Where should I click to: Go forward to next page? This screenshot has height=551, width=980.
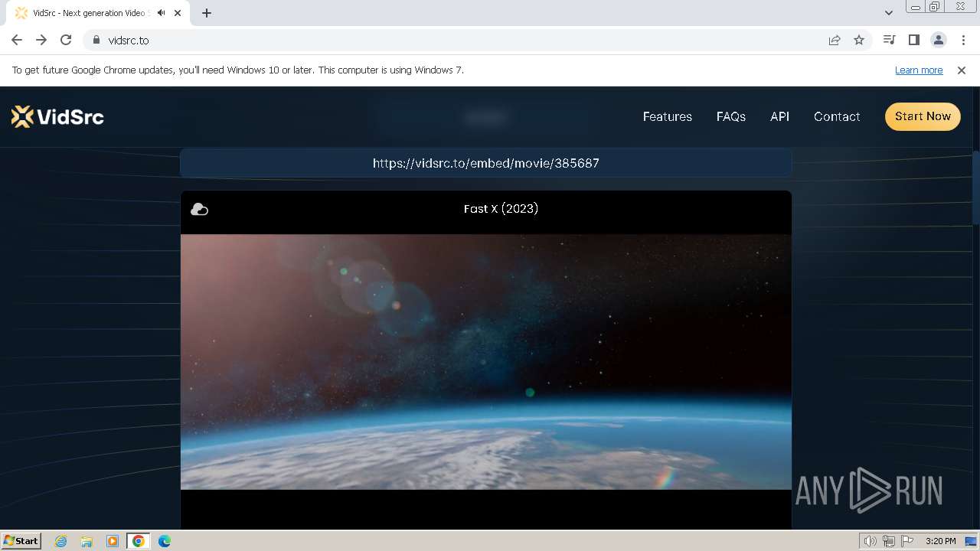point(41,40)
